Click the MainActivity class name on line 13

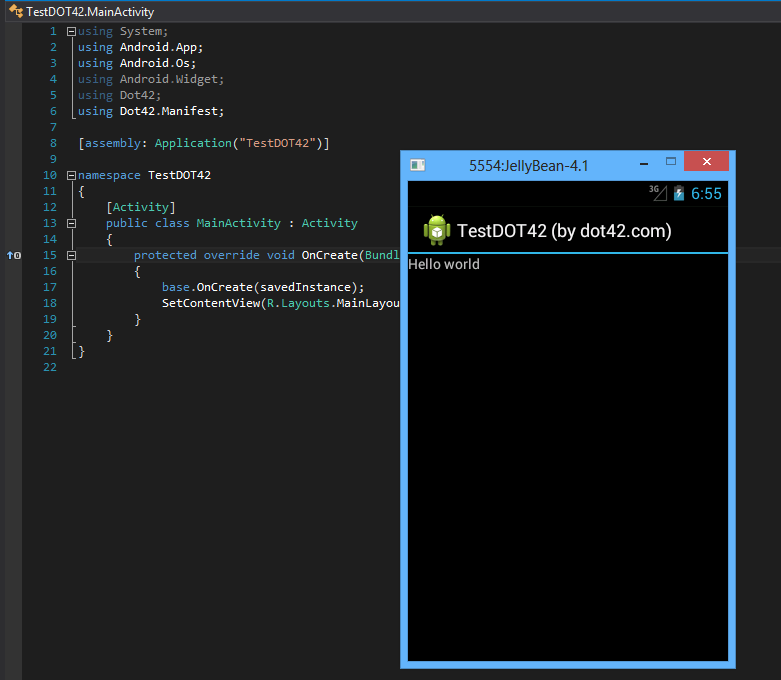238,223
